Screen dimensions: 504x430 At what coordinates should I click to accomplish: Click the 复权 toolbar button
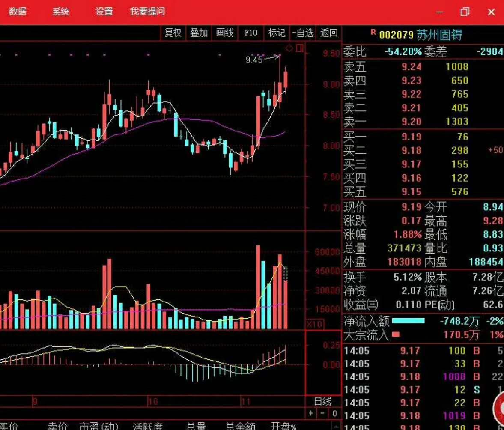point(173,33)
